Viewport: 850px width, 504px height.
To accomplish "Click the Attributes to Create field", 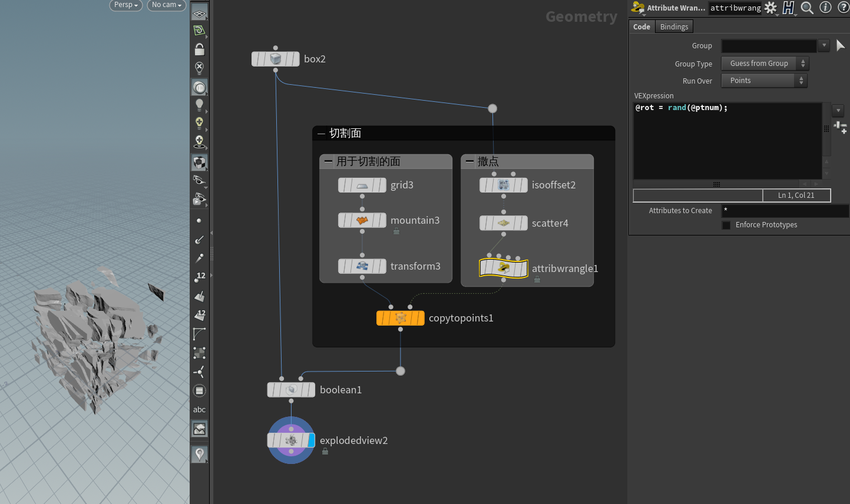I will point(785,211).
